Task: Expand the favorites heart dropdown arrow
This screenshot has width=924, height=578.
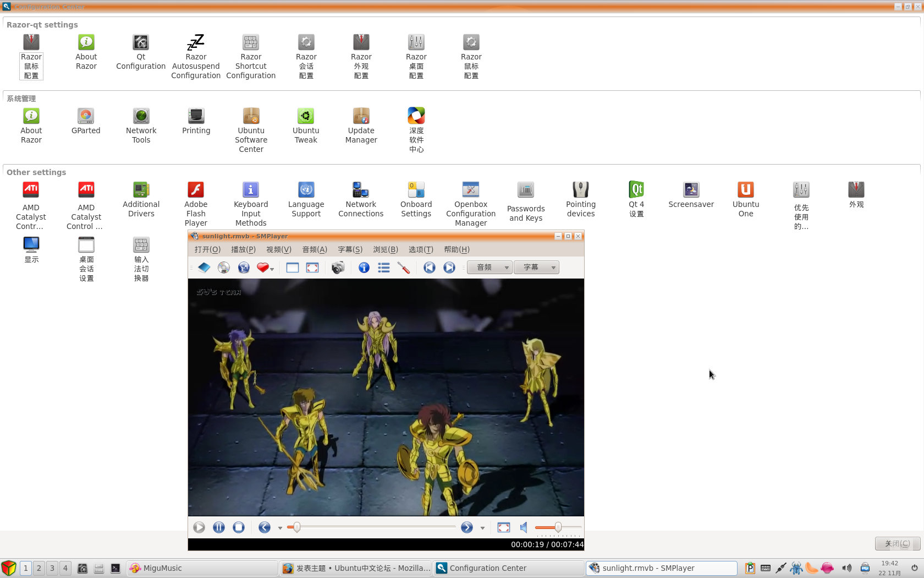Action: pyautogui.click(x=272, y=269)
